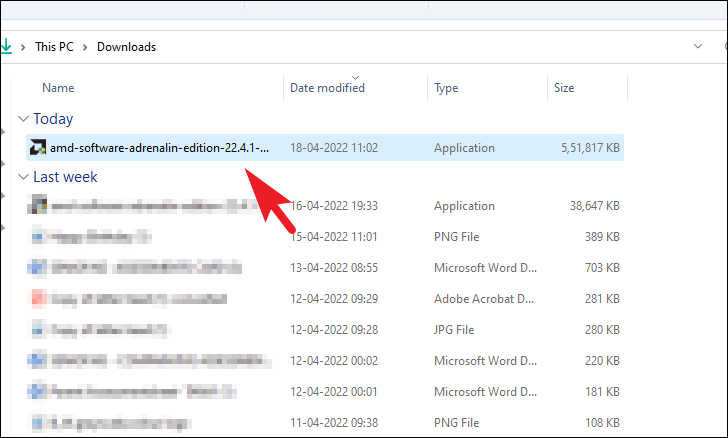The width and height of the screenshot is (728, 438).
Task: Click the green Downloads arrow icon in address bar
Action: point(6,46)
